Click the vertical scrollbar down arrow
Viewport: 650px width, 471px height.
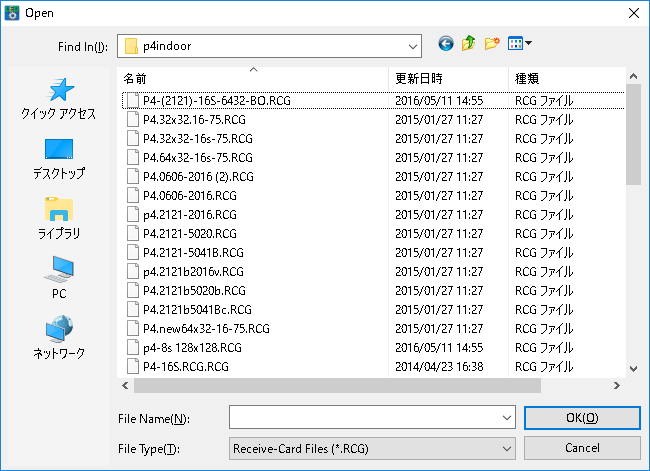pyautogui.click(x=633, y=369)
